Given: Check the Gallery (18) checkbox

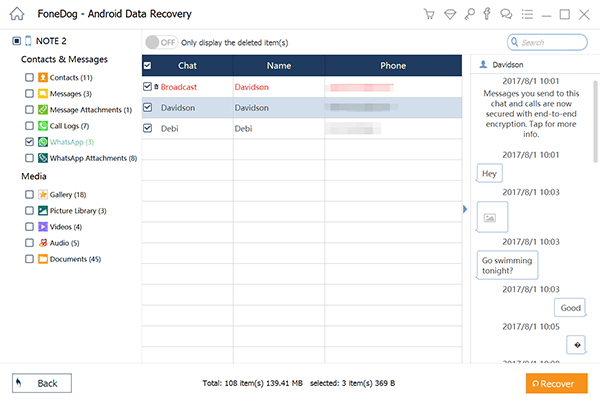Looking at the screenshot, I should click(29, 195).
